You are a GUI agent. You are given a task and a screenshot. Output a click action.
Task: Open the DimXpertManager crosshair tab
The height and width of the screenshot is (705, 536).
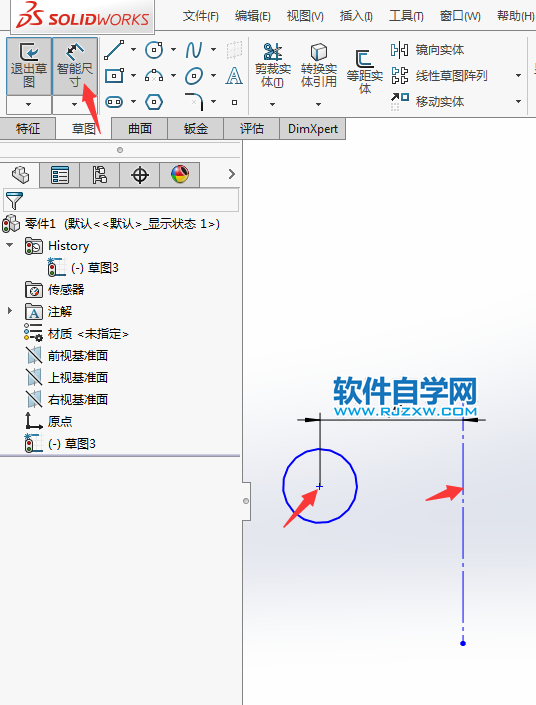(x=139, y=174)
